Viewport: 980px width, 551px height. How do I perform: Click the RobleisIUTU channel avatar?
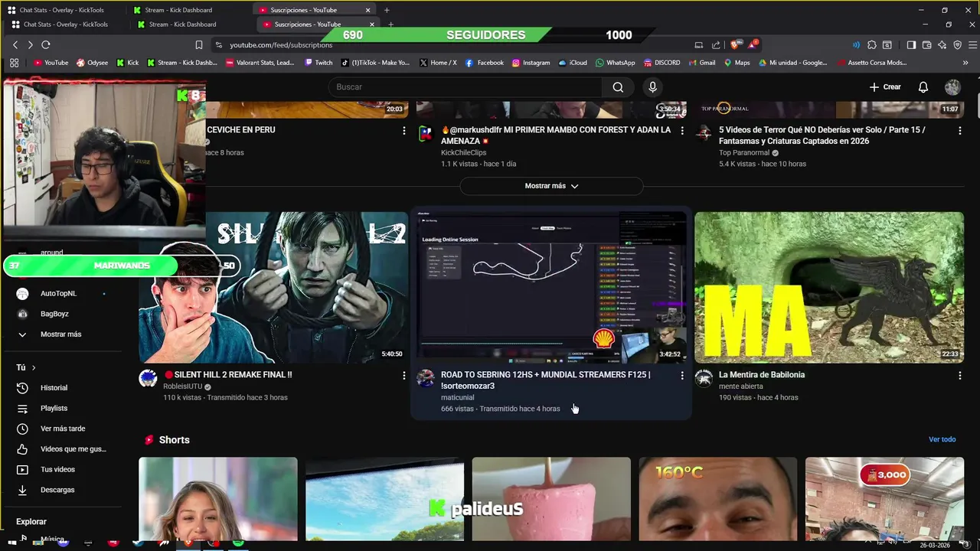tap(148, 378)
